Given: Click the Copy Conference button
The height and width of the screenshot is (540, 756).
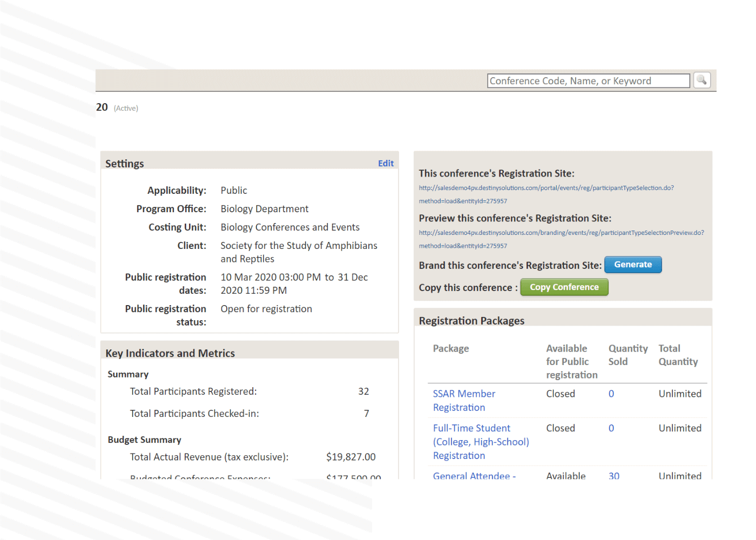Looking at the screenshot, I should pyautogui.click(x=564, y=287).
